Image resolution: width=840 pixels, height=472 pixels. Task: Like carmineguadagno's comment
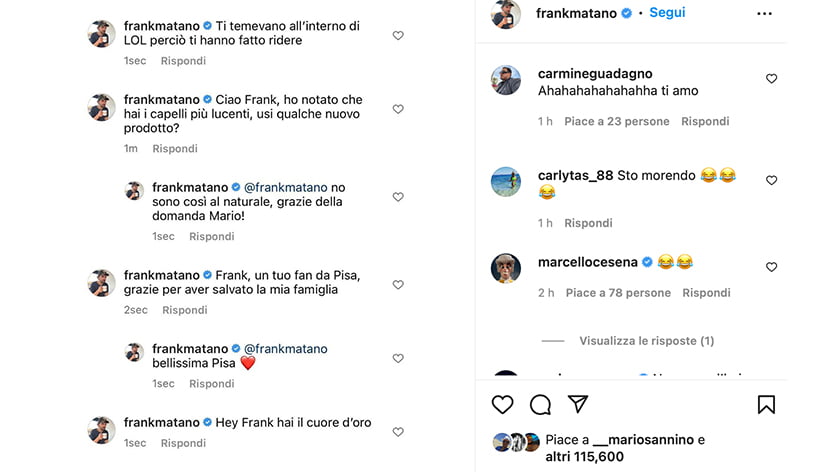[771, 79]
